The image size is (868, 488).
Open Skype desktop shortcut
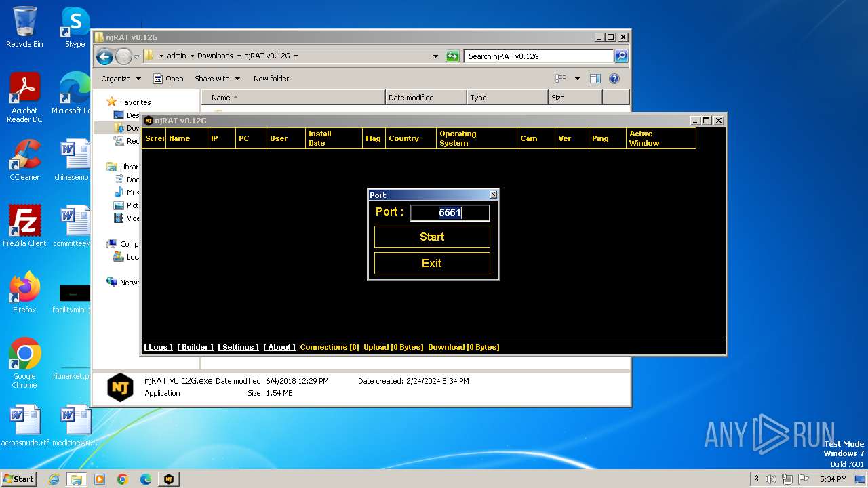coord(75,27)
